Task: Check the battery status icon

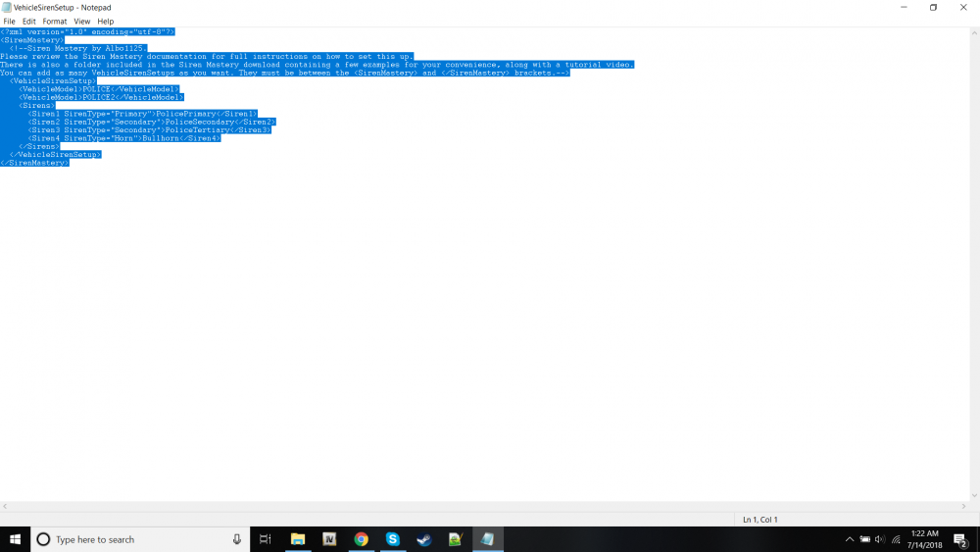Action: pyautogui.click(x=865, y=539)
